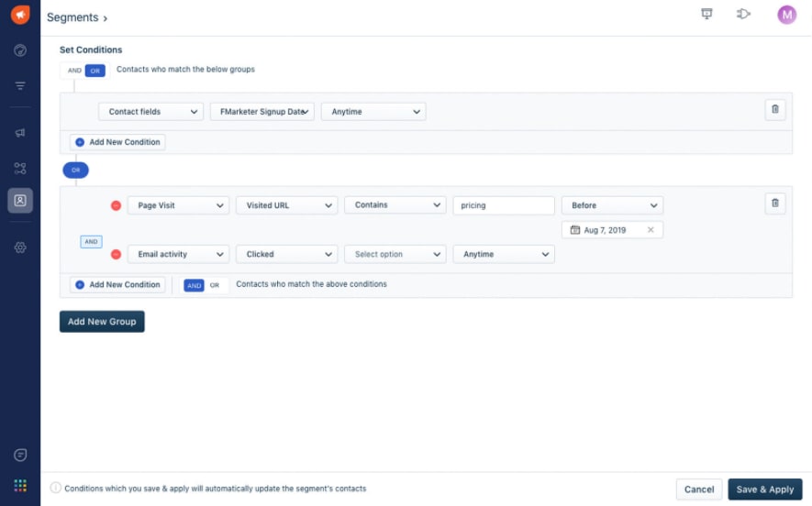Screen dimensions: 812x506
Task: Select AND for above conditions
Action: (195, 285)
